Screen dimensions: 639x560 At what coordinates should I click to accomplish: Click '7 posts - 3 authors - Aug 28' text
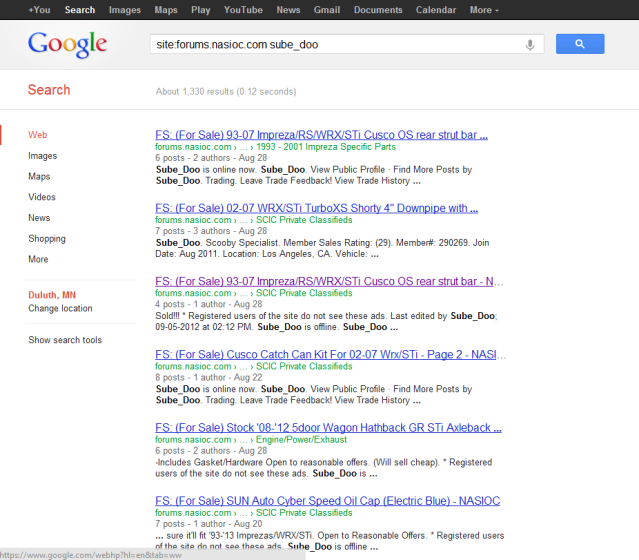211,231
